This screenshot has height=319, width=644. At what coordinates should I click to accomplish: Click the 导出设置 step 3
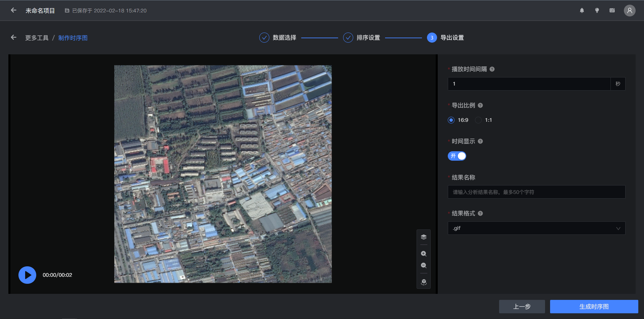click(445, 38)
